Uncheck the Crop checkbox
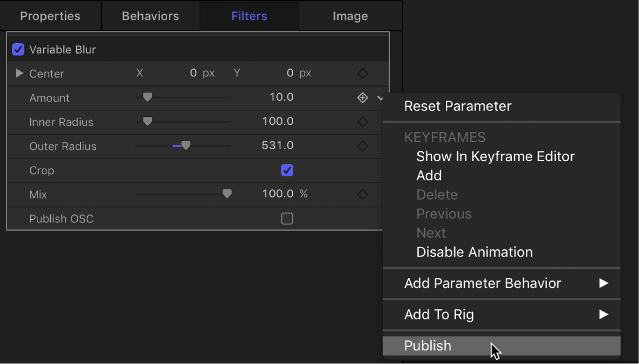The height and width of the screenshot is (364, 639). click(x=287, y=170)
